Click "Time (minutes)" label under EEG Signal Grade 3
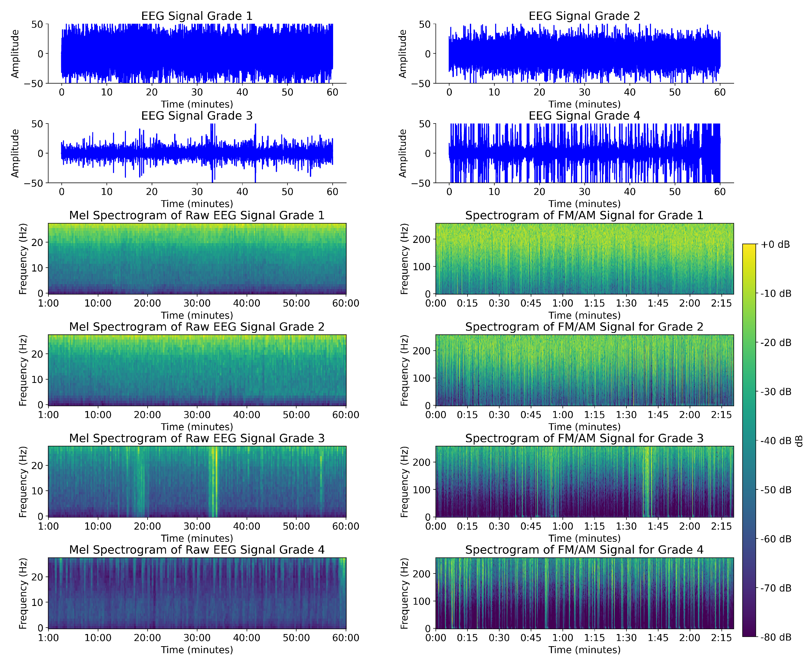Image resolution: width=812 pixels, height=665 pixels. point(197,204)
